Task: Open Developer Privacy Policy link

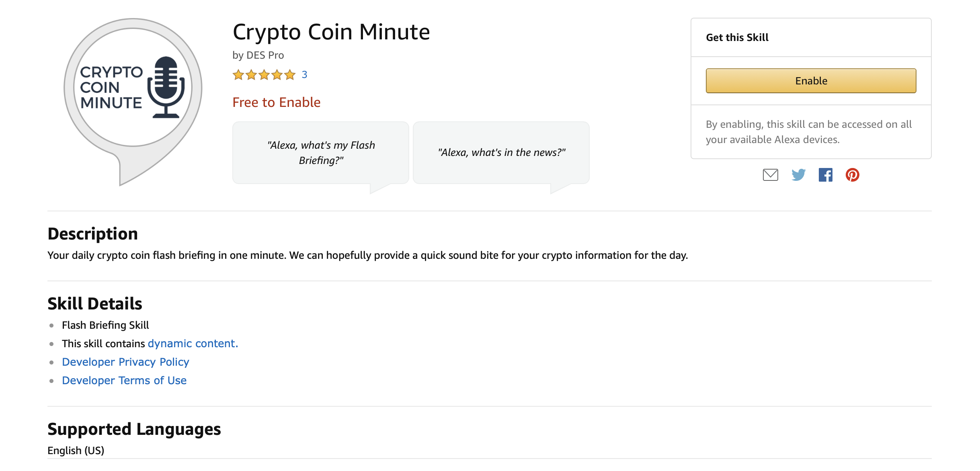Action: click(125, 362)
